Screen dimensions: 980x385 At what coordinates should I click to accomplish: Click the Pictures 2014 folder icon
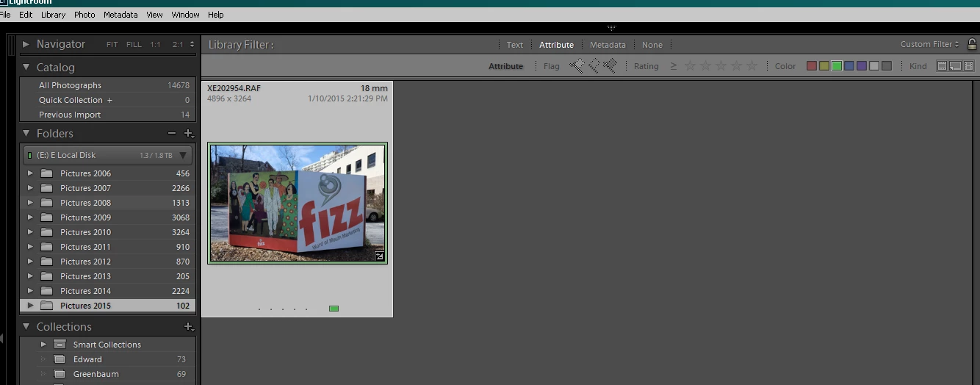click(x=47, y=291)
